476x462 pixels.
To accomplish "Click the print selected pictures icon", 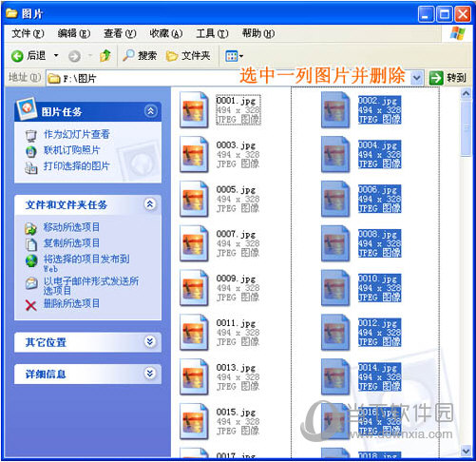I will [x=30, y=167].
